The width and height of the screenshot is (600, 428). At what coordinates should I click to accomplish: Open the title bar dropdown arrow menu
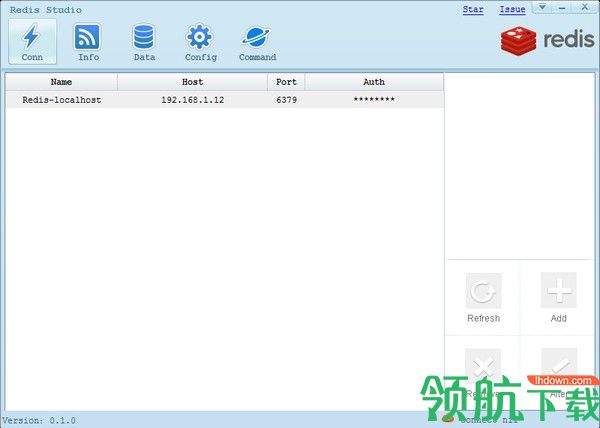click(542, 7)
